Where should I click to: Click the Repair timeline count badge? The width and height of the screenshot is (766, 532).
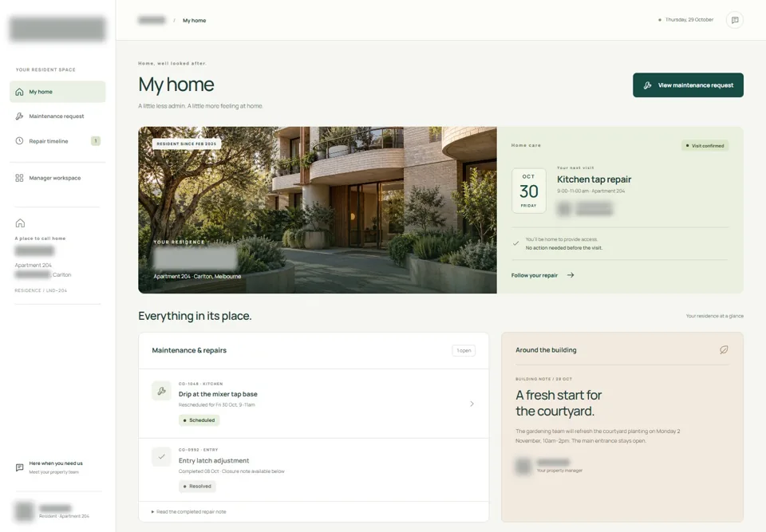point(96,141)
